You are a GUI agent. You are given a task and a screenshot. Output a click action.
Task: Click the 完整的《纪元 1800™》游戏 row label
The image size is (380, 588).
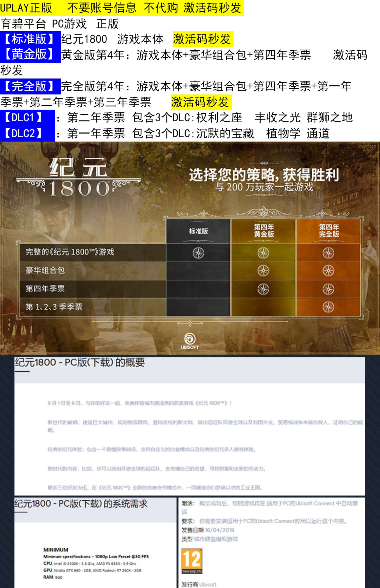[70, 252]
